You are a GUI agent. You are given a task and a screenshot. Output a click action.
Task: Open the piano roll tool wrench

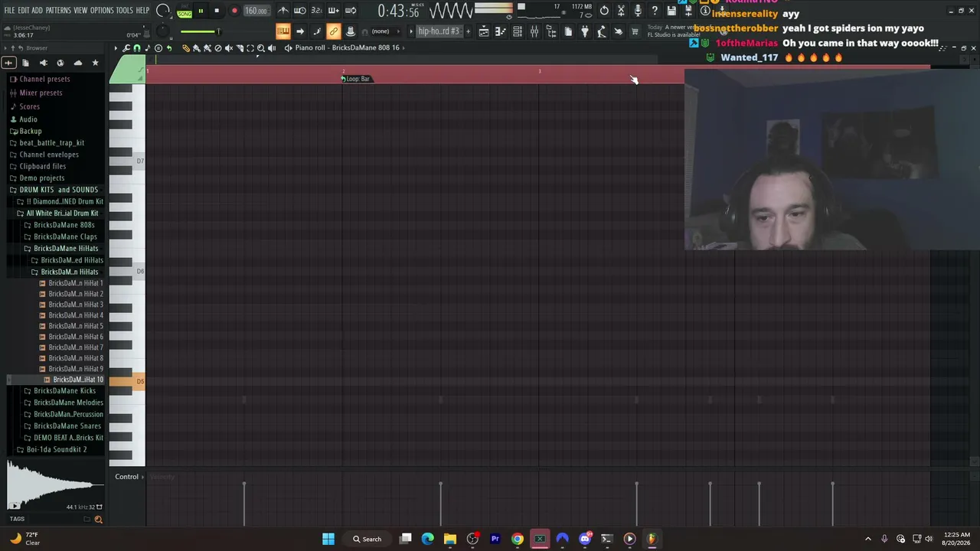[x=126, y=48]
